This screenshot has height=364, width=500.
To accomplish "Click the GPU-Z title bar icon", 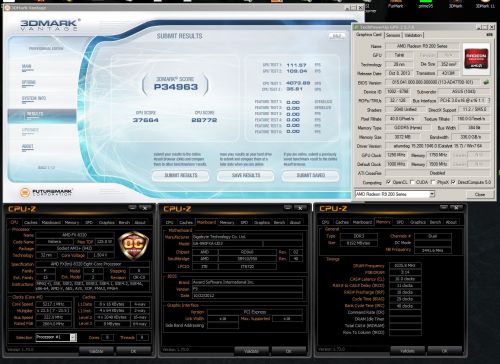I will tap(357, 27).
